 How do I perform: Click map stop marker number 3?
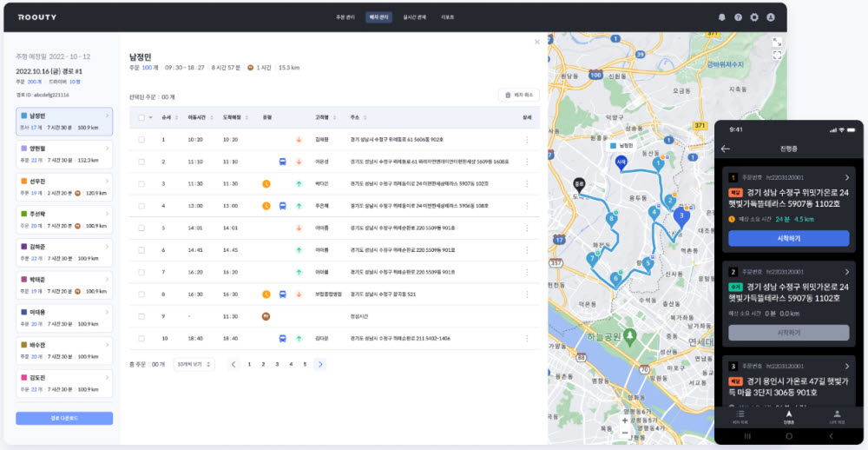(x=682, y=215)
